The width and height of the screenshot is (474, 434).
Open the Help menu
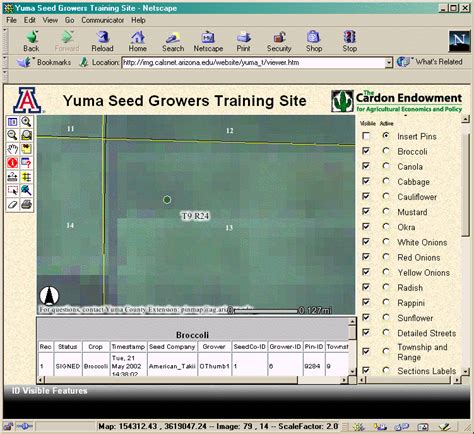pos(138,20)
